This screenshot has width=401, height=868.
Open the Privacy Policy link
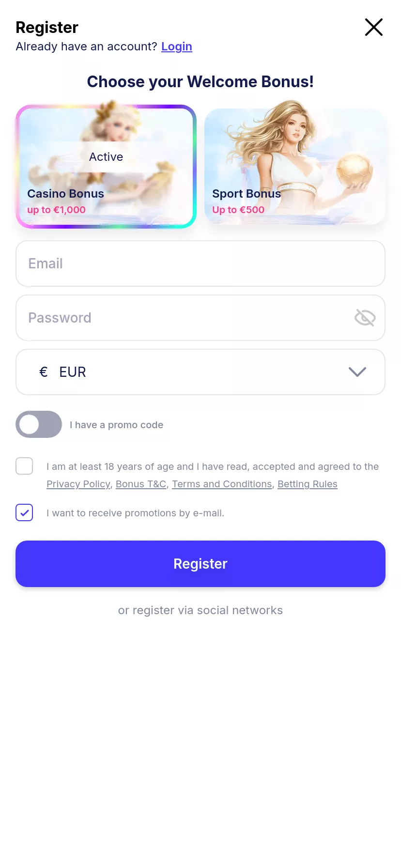[78, 484]
